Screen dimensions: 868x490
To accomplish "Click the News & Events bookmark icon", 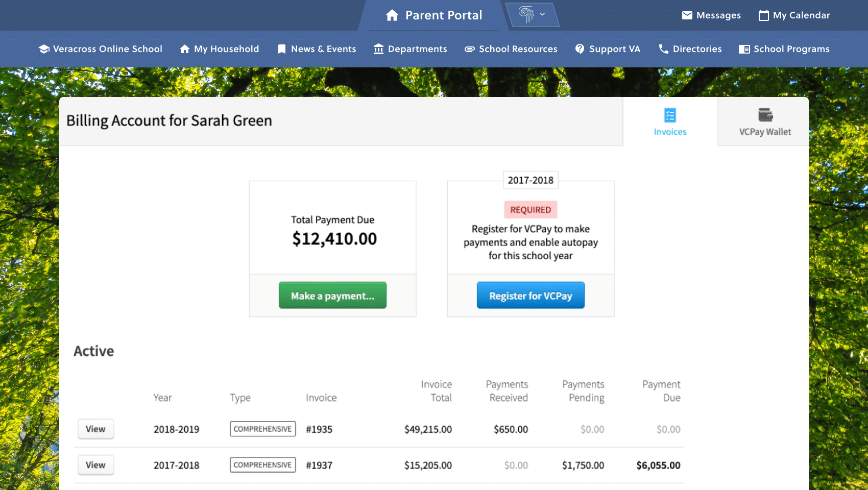I will coord(281,49).
